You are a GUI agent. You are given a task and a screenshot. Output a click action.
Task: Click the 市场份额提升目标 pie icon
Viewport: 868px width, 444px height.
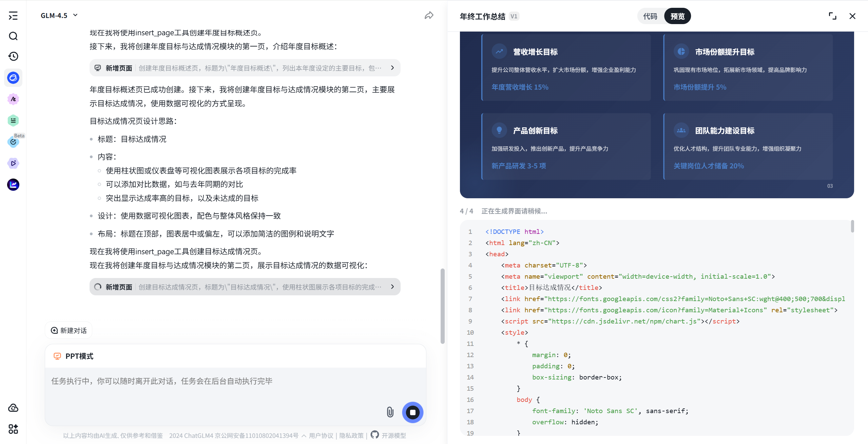[681, 52]
